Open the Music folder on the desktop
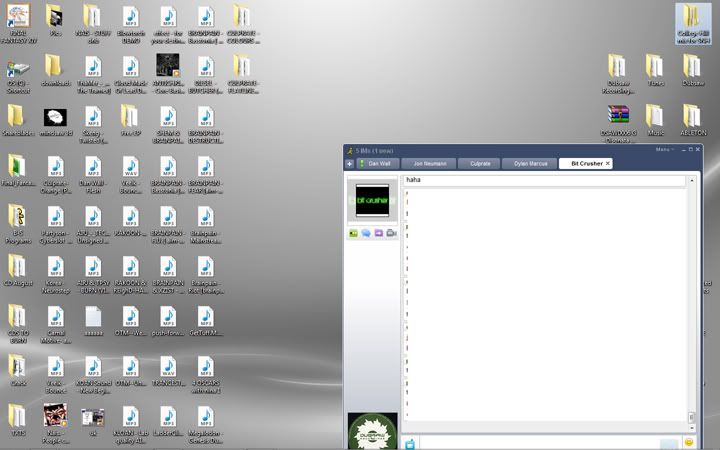 tap(655, 120)
